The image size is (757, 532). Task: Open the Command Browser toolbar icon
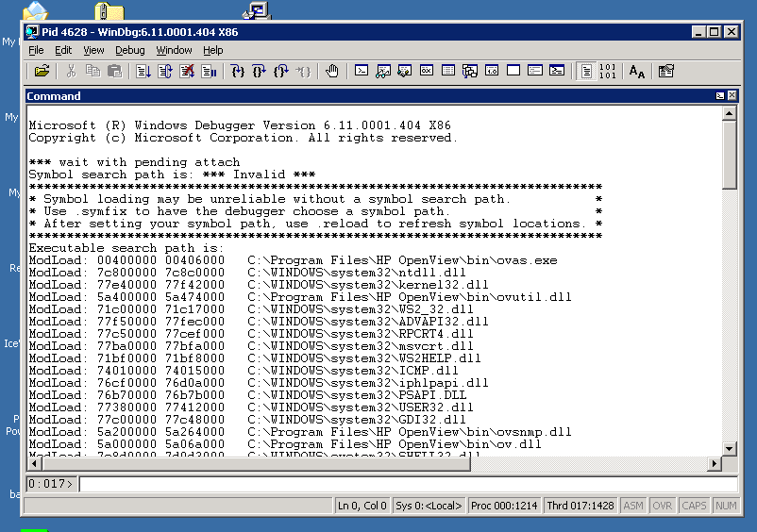[557, 71]
